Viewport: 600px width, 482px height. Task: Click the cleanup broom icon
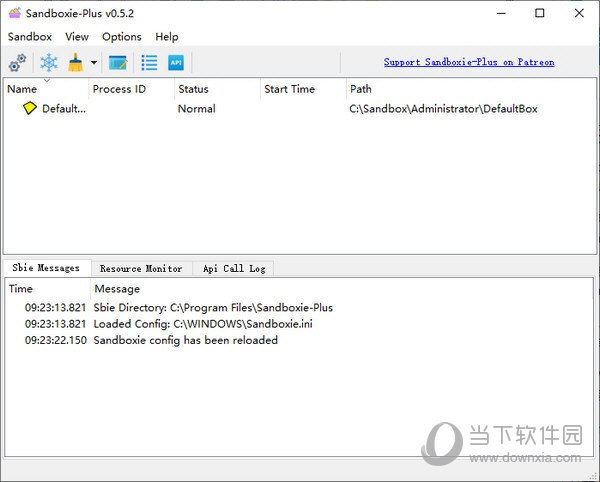pos(76,63)
